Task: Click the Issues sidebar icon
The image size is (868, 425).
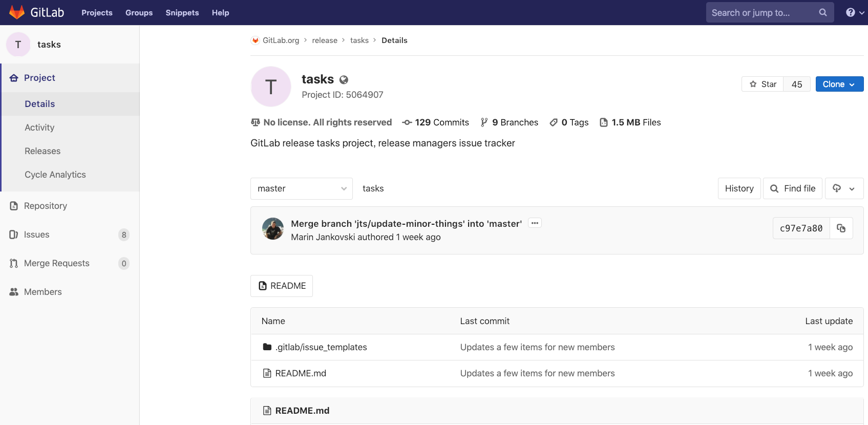Action: click(x=14, y=235)
